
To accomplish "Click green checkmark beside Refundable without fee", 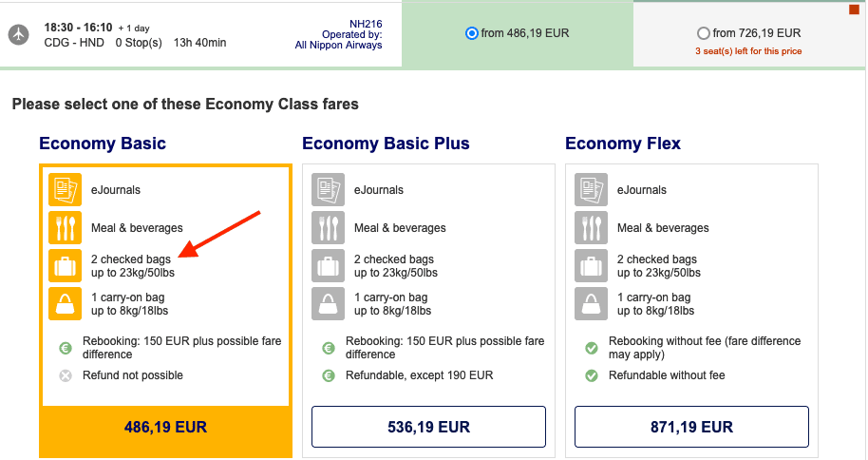I will pyautogui.click(x=592, y=375).
